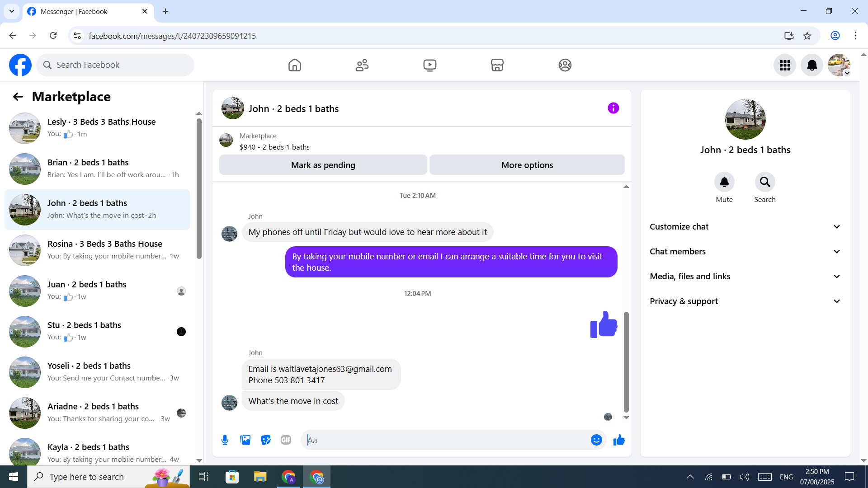
Task: Open the Facebook menu grid icon
Action: 785,65
